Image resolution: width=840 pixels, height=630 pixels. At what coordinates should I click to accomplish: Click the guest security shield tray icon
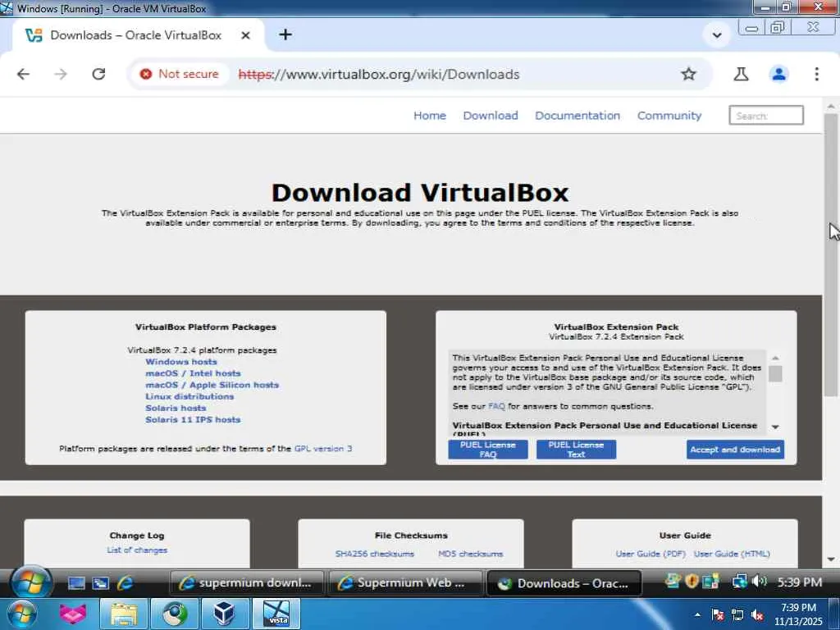click(x=692, y=582)
